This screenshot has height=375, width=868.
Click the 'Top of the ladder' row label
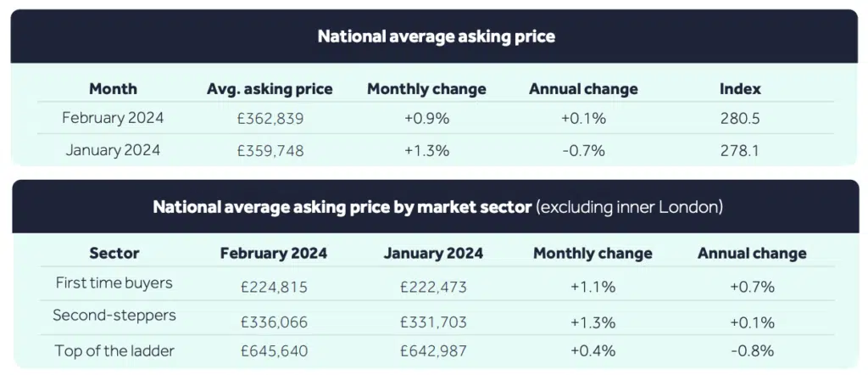(x=114, y=350)
